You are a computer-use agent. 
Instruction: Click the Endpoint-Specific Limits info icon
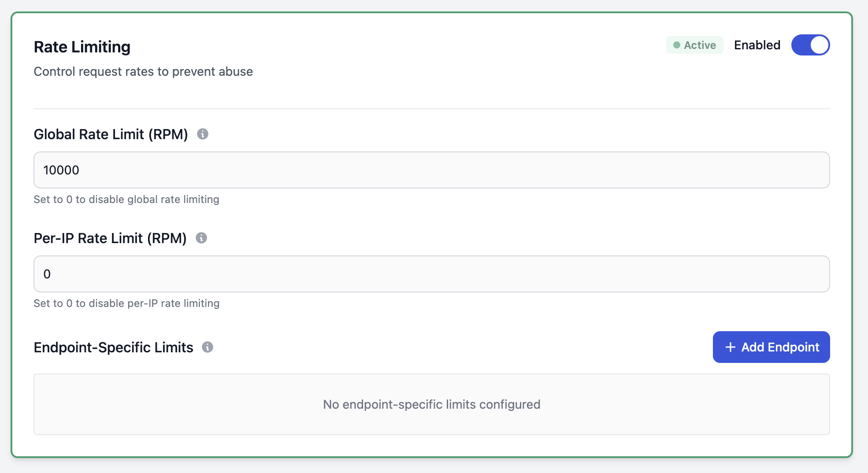click(x=208, y=347)
